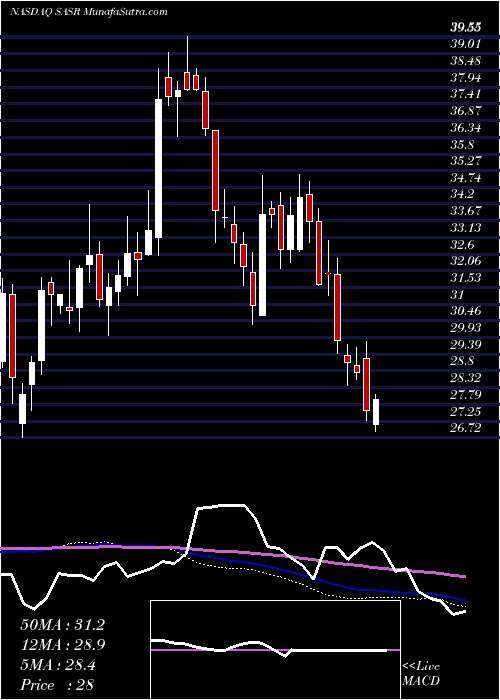Click the 32.6 price axis label
This screenshot has width=500, height=700.
(x=462, y=244)
